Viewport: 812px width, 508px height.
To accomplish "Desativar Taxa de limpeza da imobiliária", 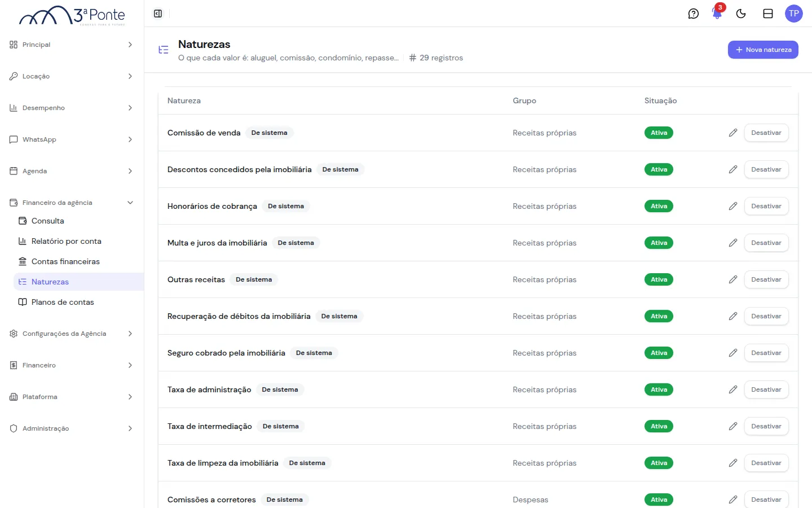I will (x=766, y=463).
